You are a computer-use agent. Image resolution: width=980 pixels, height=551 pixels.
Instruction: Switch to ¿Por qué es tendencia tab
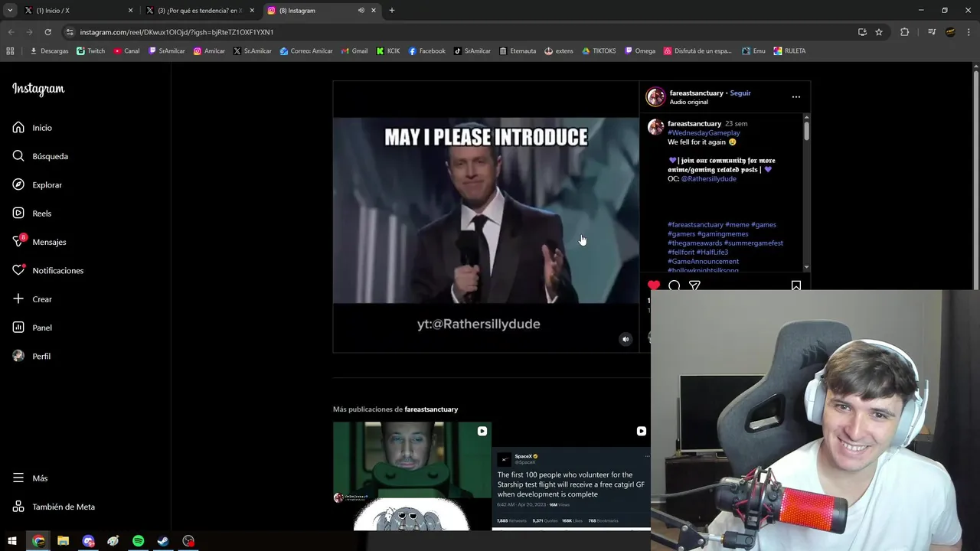point(199,11)
